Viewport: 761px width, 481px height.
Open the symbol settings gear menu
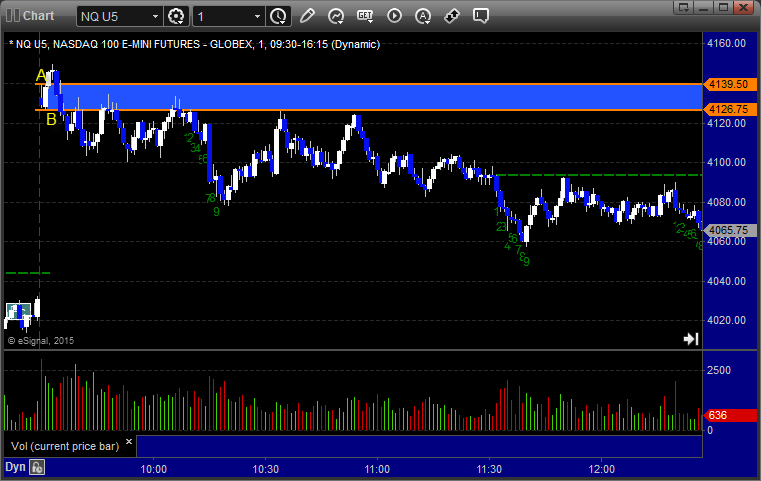176,17
